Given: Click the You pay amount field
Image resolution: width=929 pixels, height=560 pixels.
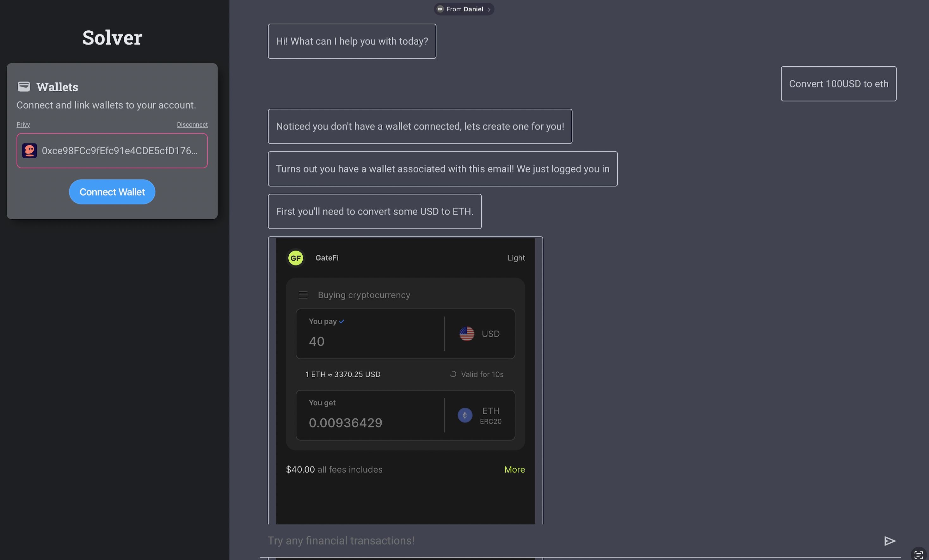Looking at the screenshot, I should click(370, 334).
